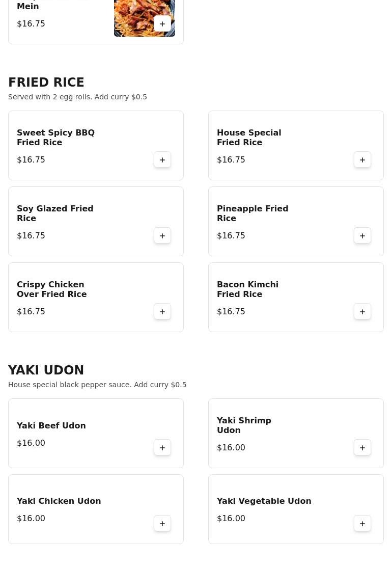The height and width of the screenshot is (566, 392).
Task: Click the Yaki Beef Udon title
Action: 51,426
